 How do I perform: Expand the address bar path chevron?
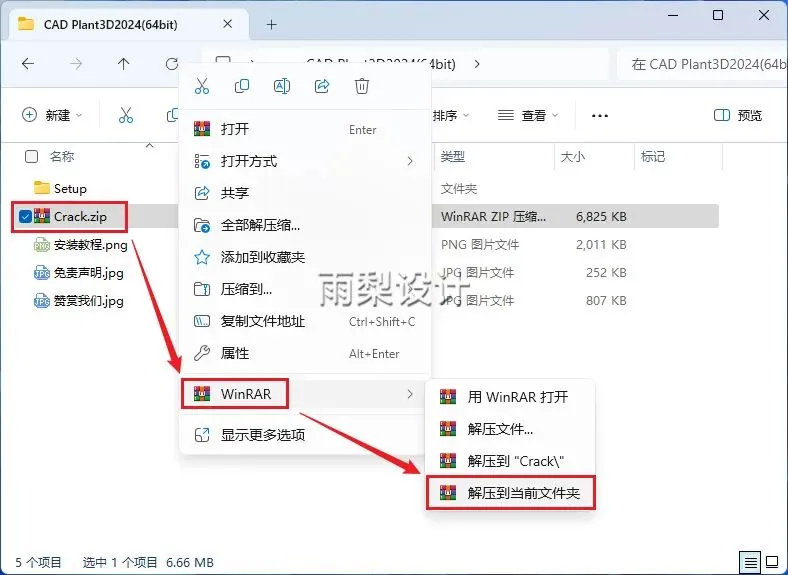477,64
